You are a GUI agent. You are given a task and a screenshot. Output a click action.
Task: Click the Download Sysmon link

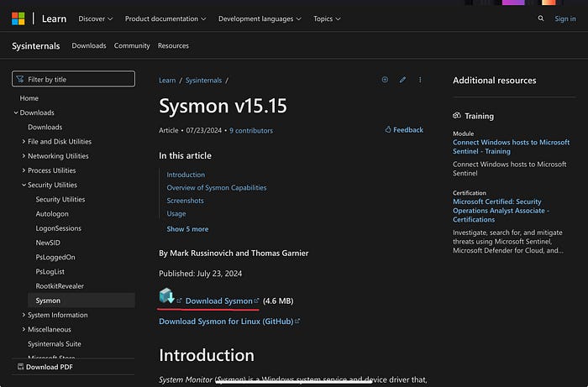click(219, 301)
